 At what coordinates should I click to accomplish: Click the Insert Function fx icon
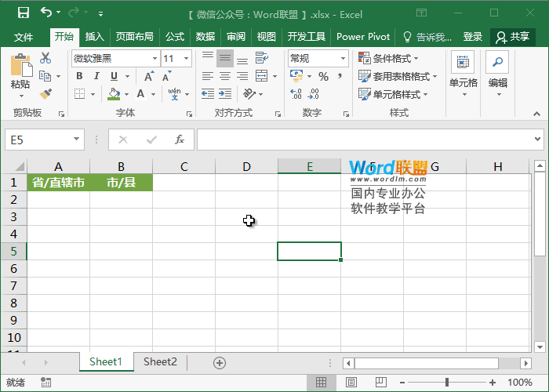[x=180, y=140]
